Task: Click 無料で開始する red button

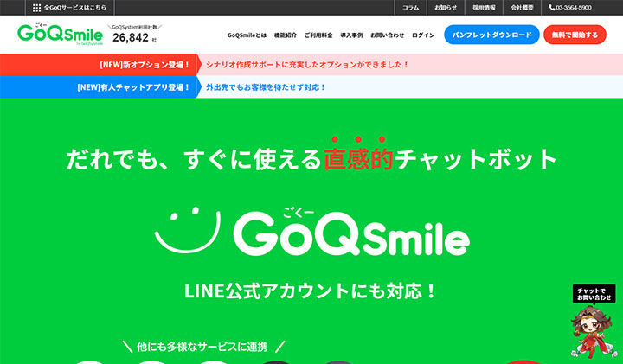Action: coord(575,35)
